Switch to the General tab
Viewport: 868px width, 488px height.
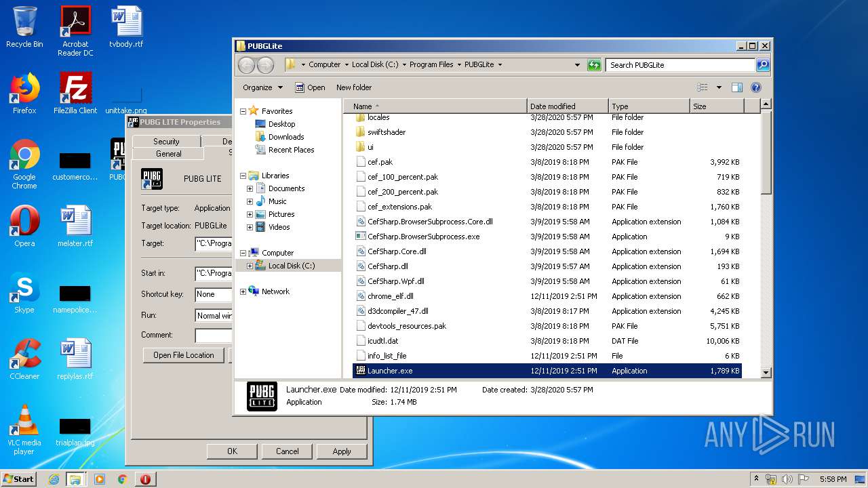[169, 154]
